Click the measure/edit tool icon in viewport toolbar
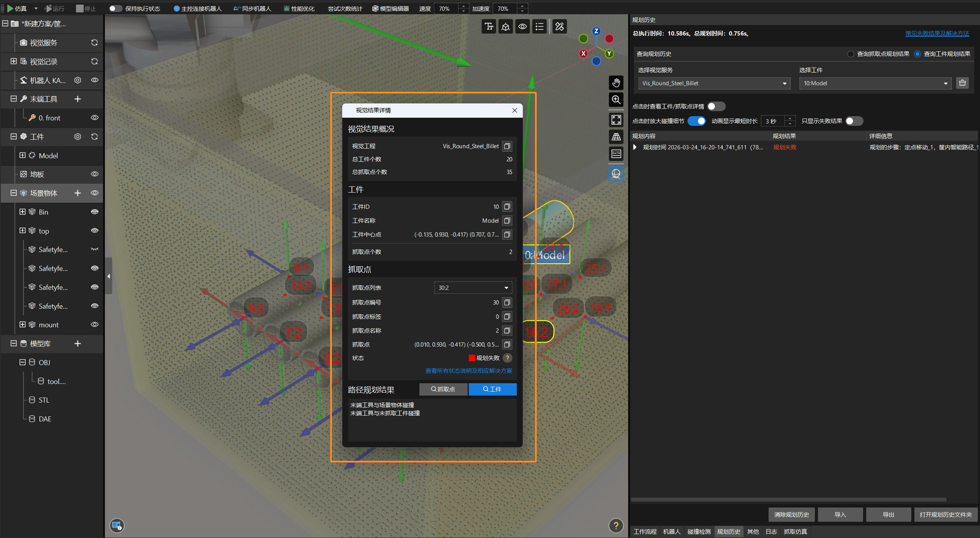This screenshot has height=538, width=980. pyautogui.click(x=559, y=26)
